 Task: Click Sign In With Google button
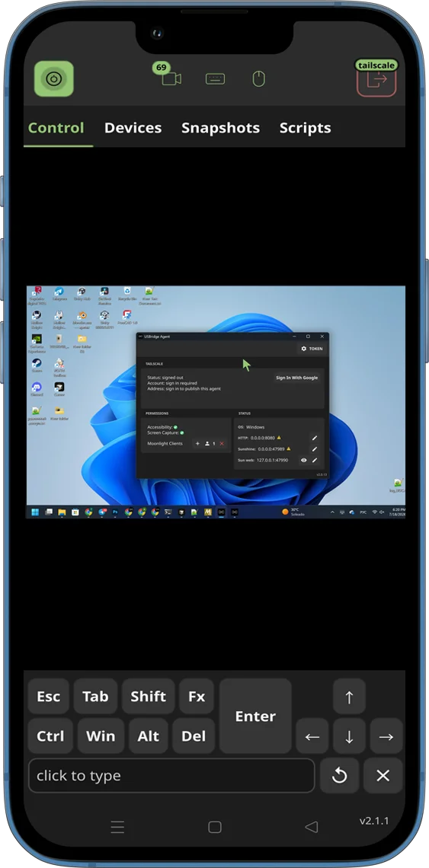(297, 378)
